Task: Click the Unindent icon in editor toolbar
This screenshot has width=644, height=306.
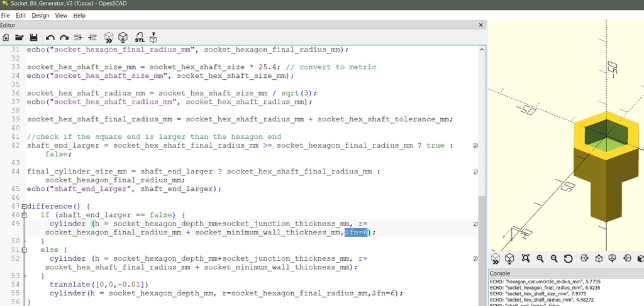Action: click(79, 38)
